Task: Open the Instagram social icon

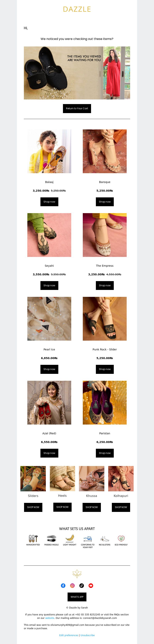Action: coord(73,585)
